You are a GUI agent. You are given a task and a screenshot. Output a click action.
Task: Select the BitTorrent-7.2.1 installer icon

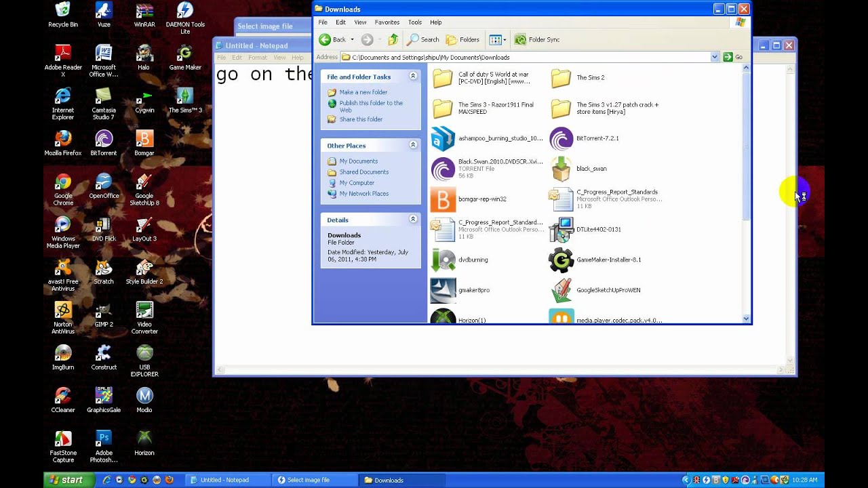(x=561, y=139)
